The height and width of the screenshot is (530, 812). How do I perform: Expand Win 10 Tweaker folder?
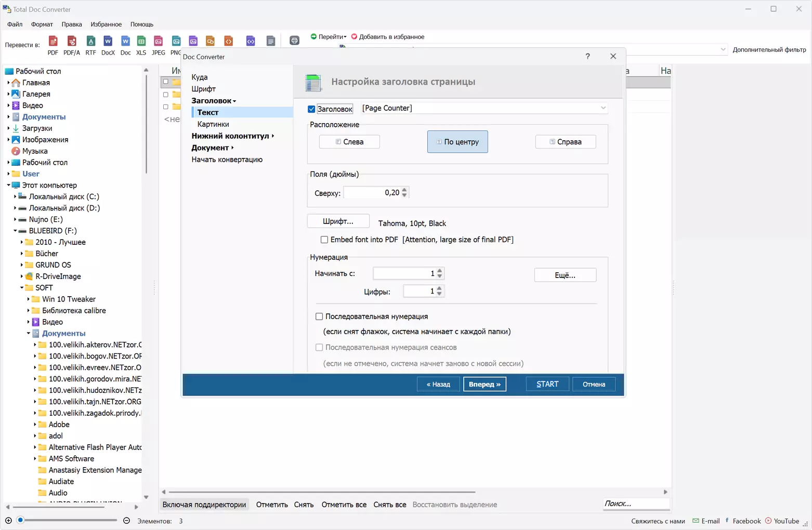[29, 299]
